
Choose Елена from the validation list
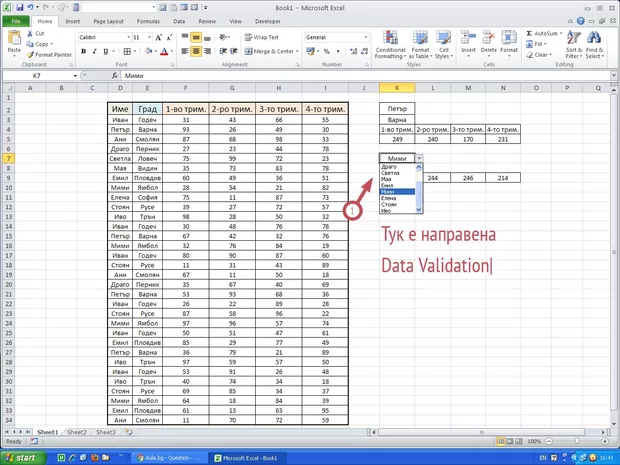coord(389,198)
